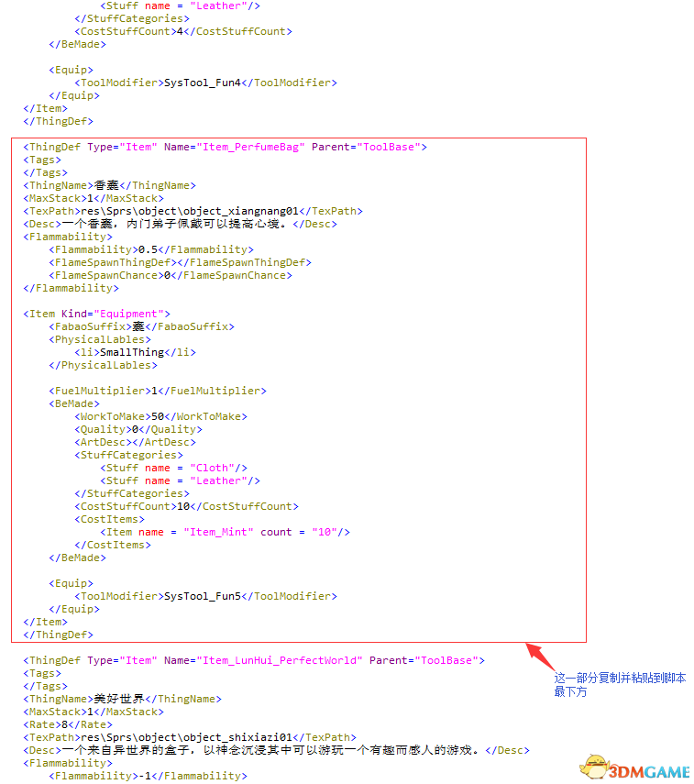Click the opening CostItems tag
Viewport: 694px width, 784px height.
[109, 520]
